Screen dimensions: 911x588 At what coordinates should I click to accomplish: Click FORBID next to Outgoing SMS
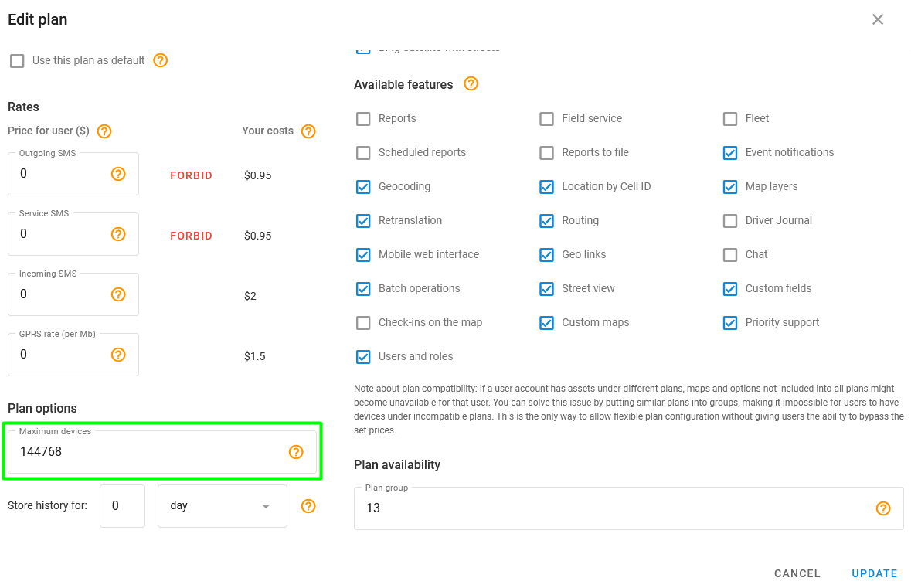click(191, 175)
